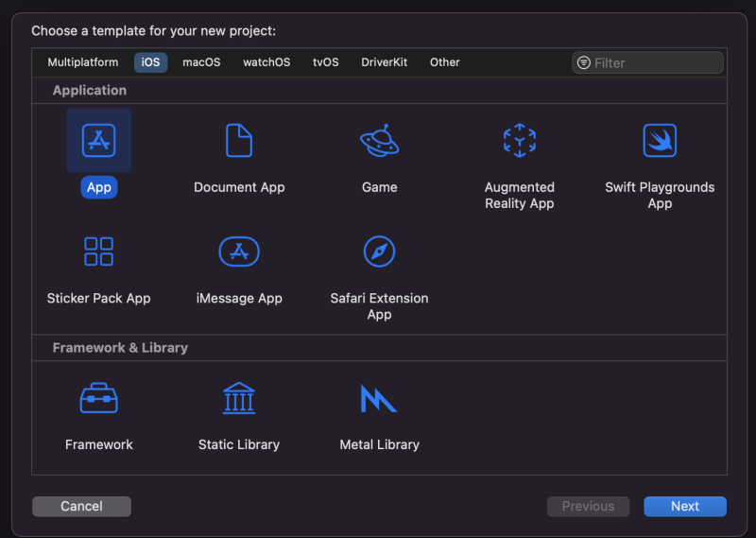The width and height of the screenshot is (756, 538).
Task: Switch to the DriverKit tab
Action: click(x=385, y=62)
